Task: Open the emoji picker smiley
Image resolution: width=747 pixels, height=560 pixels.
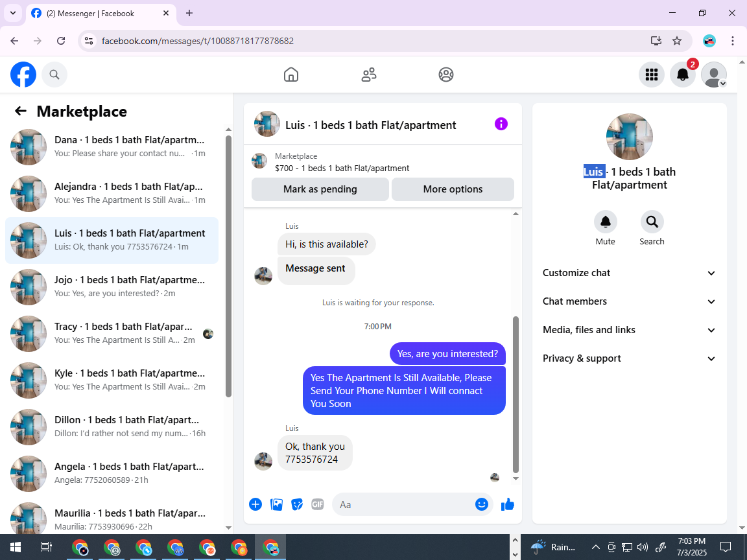Action: tap(482, 504)
